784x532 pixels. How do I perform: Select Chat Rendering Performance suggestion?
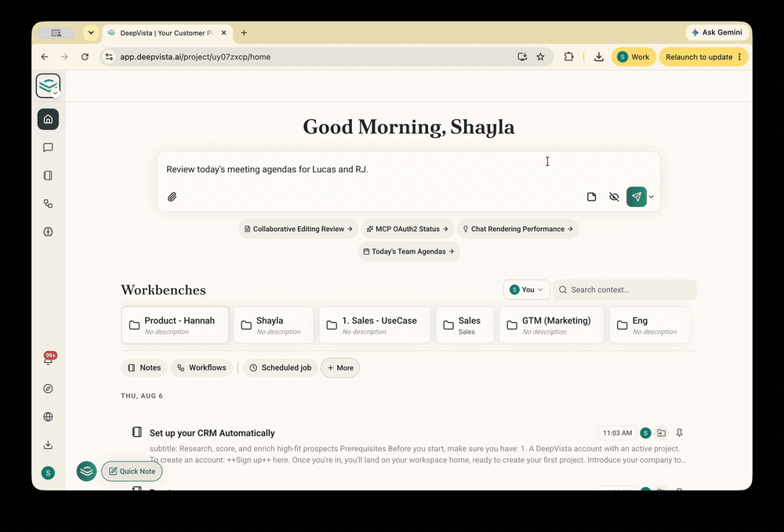point(517,229)
